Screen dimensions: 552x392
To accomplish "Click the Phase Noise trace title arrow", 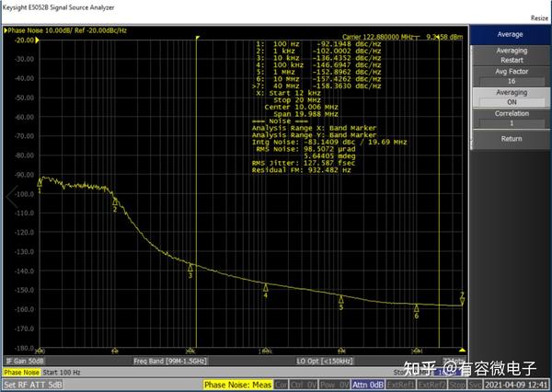I will point(7,29).
